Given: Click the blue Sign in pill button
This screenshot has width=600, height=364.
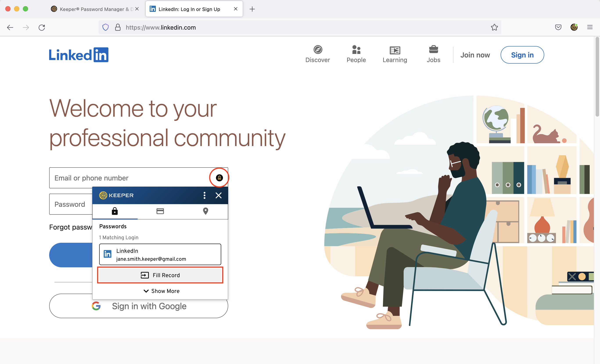Looking at the screenshot, I should [71, 255].
